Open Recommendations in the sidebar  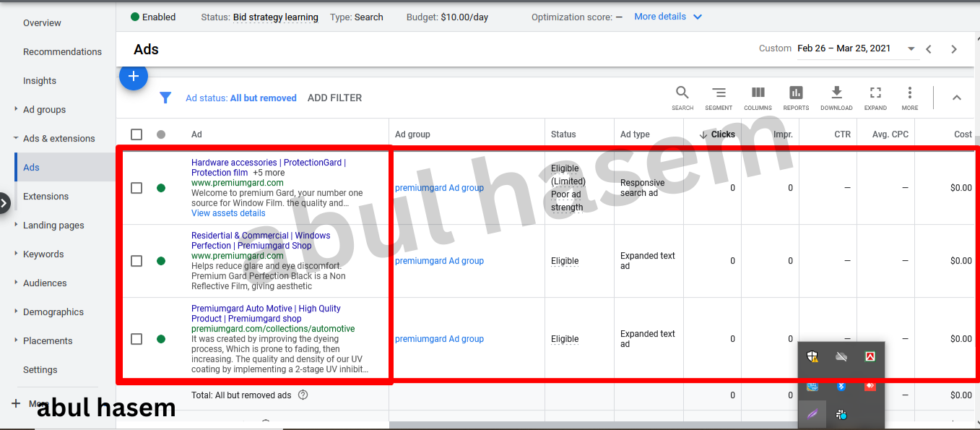coord(62,52)
